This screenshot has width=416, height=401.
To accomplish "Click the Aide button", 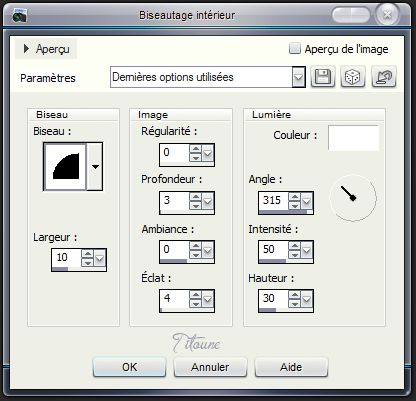I will coord(291,367).
